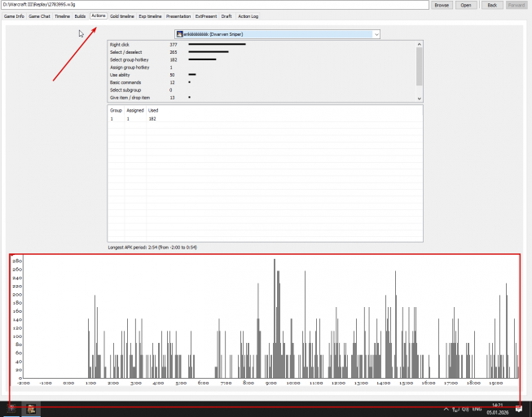Open the taskbar clock and date

[498, 409]
